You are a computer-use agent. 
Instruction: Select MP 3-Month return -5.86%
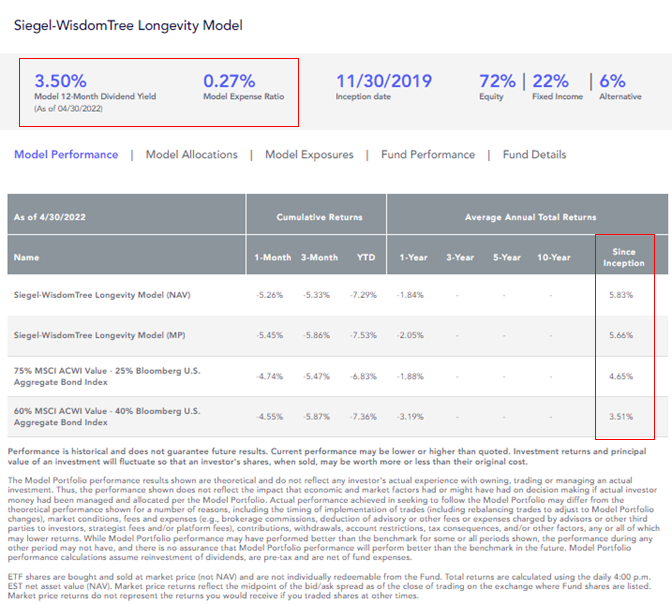coord(316,335)
